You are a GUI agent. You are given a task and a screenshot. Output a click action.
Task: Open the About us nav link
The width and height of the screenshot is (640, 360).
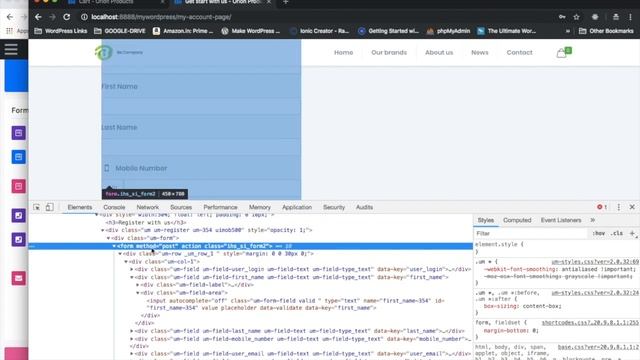pos(439,53)
